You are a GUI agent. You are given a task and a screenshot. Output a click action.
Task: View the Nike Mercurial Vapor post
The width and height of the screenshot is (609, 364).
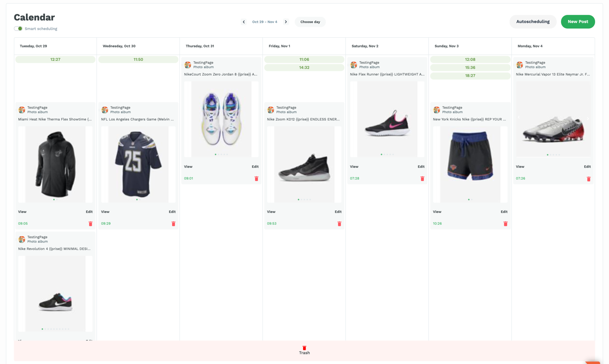[520, 167]
